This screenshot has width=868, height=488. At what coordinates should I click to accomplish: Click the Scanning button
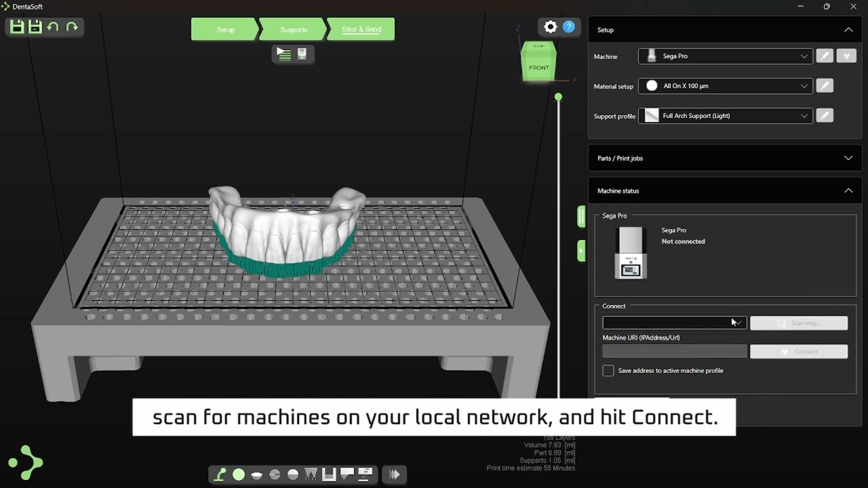point(799,323)
